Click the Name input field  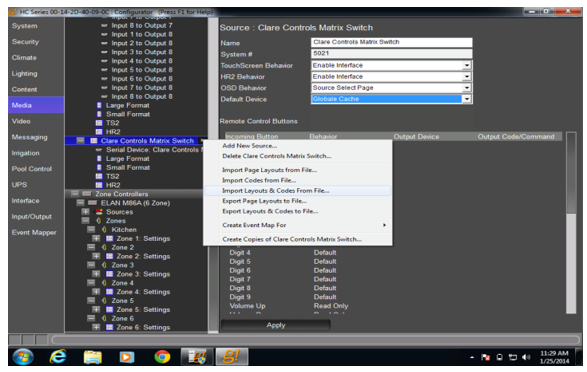tap(392, 42)
